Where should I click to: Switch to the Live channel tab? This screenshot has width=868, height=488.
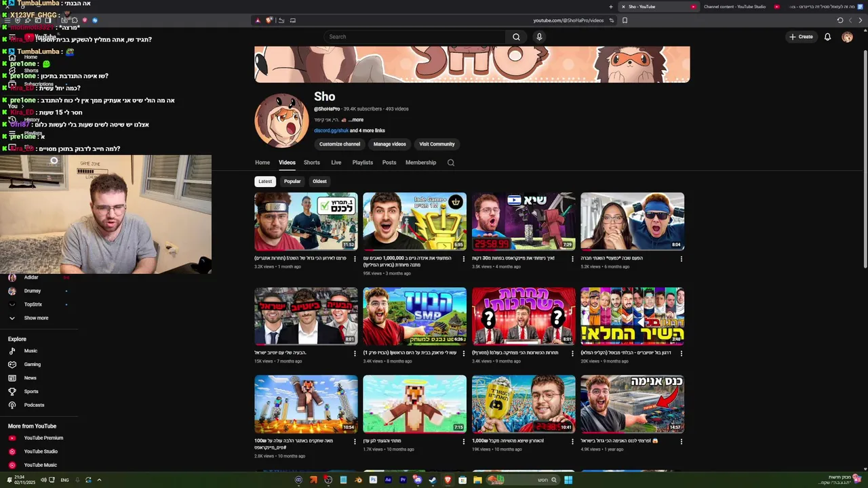pos(336,163)
